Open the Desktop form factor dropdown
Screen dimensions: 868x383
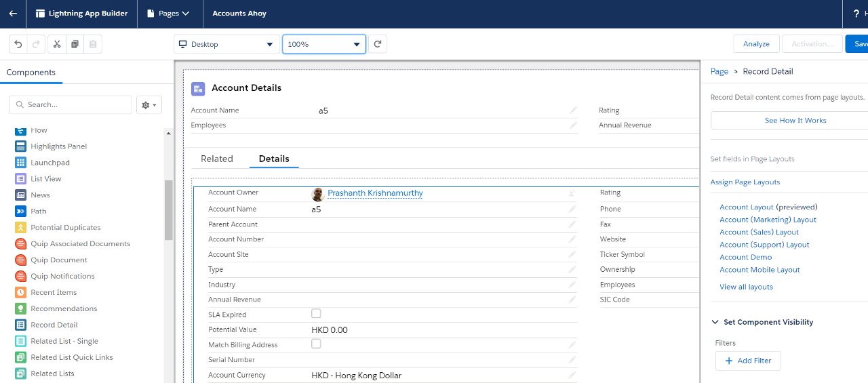(x=226, y=44)
